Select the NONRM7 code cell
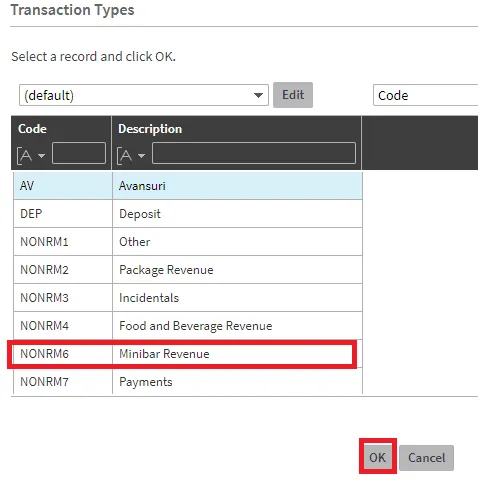The width and height of the screenshot is (482, 487). point(63,382)
